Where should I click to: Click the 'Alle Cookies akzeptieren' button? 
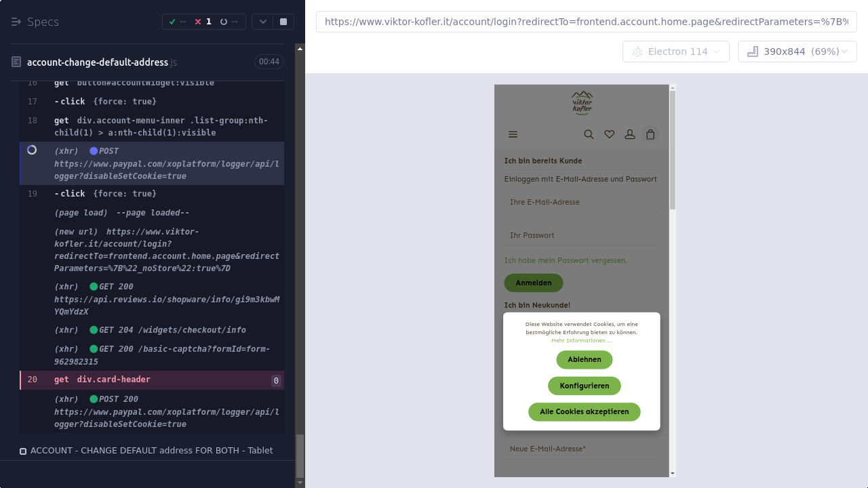[584, 411]
